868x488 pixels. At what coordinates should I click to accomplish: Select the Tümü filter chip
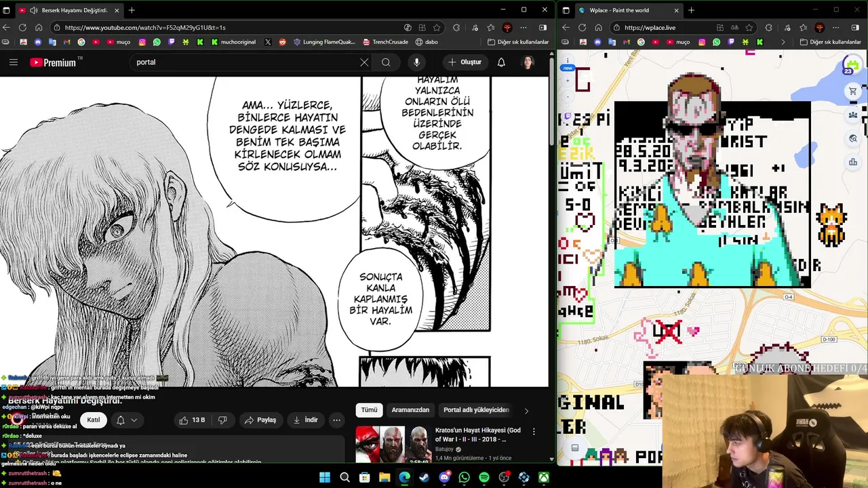click(369, 410)
